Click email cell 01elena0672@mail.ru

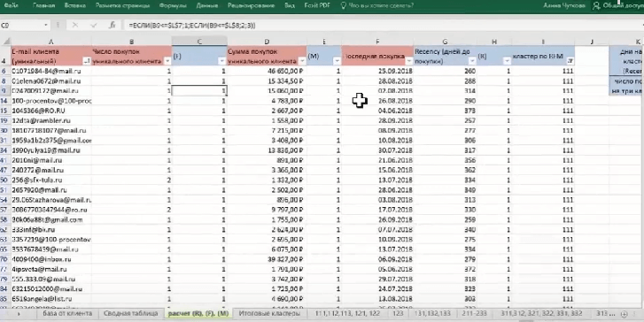point(50,80)
